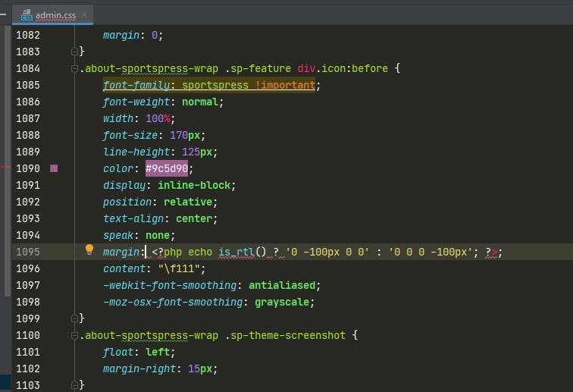Click the antialiased value
573x392 pixels.
pyautogui.click(x=282, y=286)
